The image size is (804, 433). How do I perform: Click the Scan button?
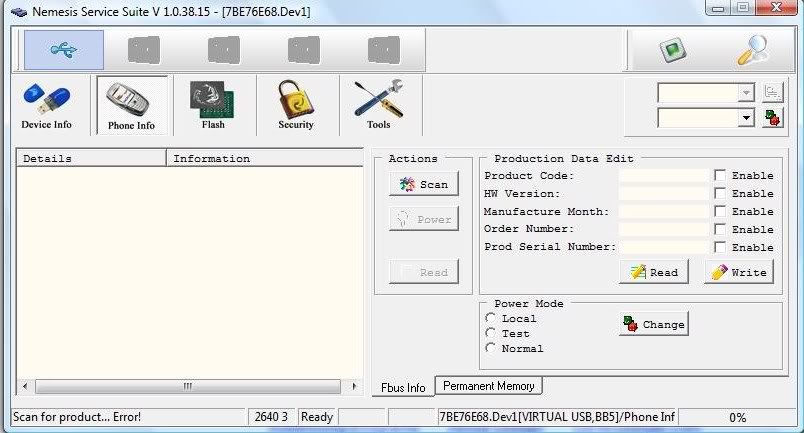pos(423,184)
